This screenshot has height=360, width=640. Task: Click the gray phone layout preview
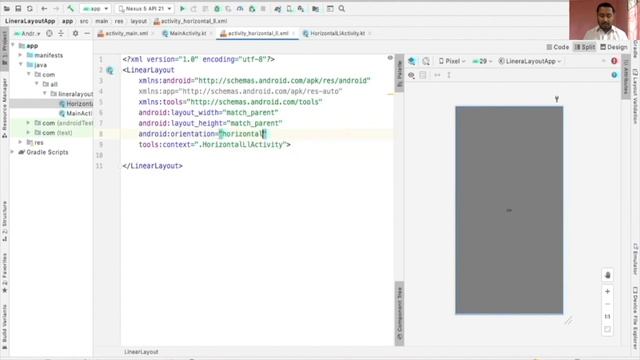click(509, 210)
